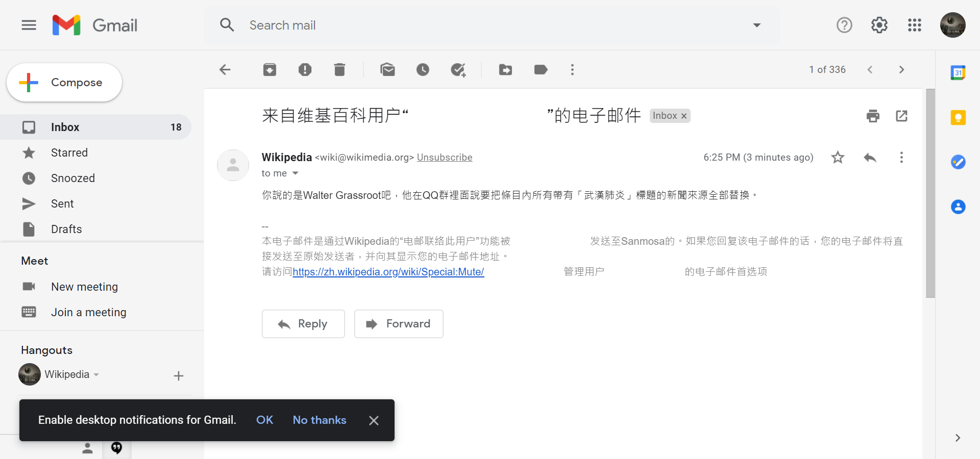Image resolution: width=980 pixels, height=459 pixels.
Task: Click the Reply button
Action: [x=303, y=324]
